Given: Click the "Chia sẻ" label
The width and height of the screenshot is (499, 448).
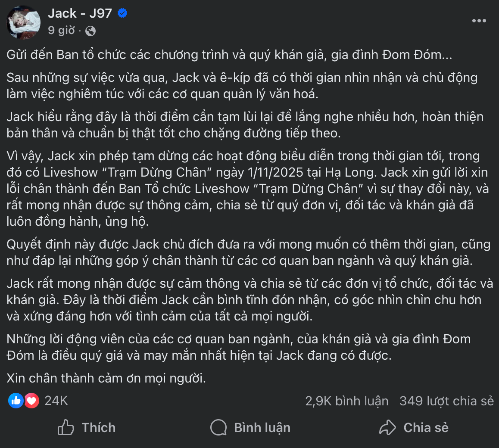Looking at the screenshot, I should (426, 428).
